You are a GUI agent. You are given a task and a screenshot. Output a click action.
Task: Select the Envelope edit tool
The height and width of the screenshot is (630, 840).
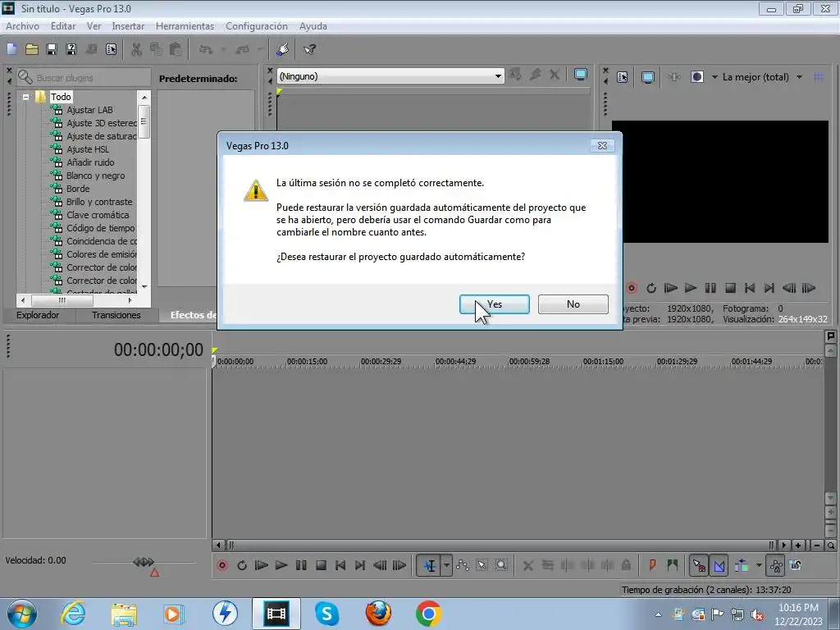pyautogui.click(x=463, y=565)
